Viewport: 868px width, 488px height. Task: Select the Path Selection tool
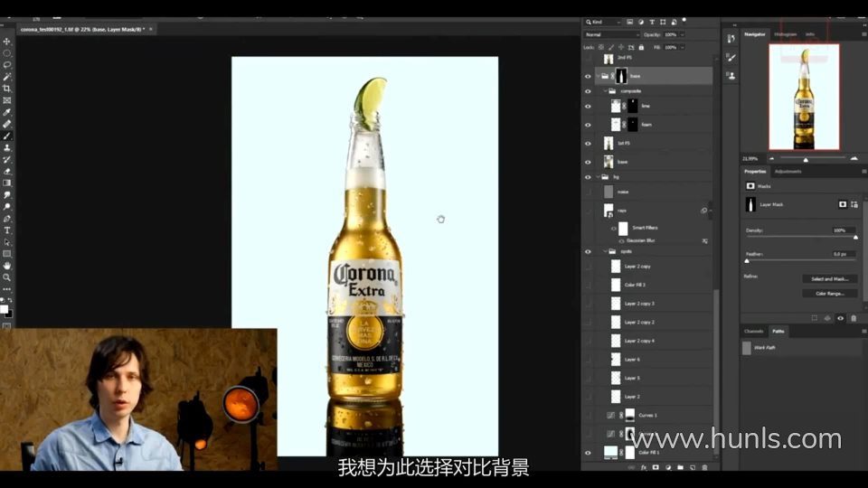coord(6,242)
